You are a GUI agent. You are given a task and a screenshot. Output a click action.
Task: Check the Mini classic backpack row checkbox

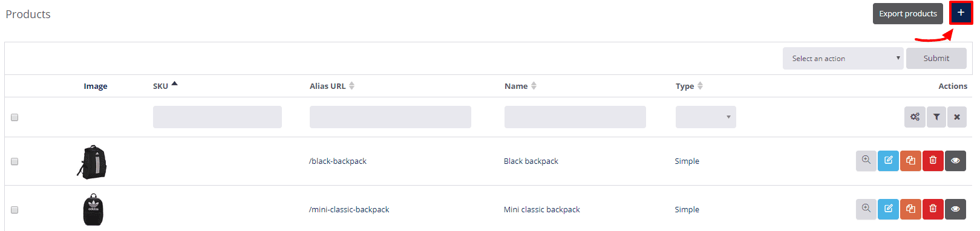point(15,210)
